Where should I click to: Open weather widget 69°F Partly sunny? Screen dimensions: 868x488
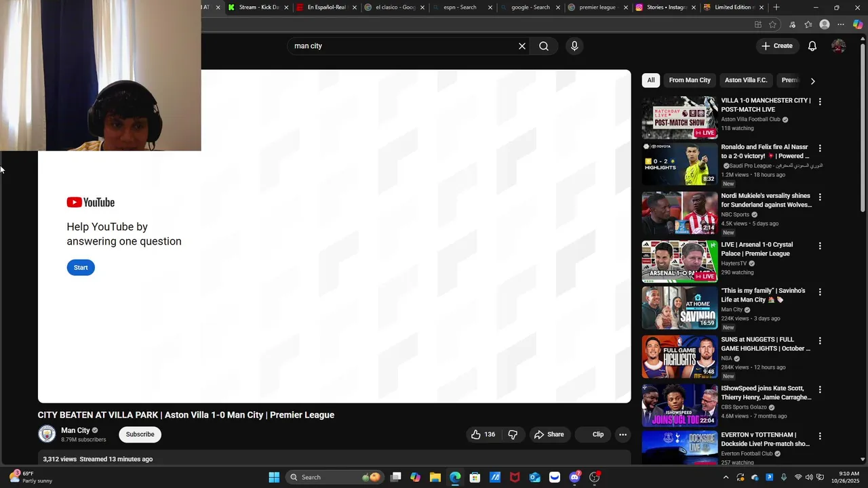tap(31, 477)
